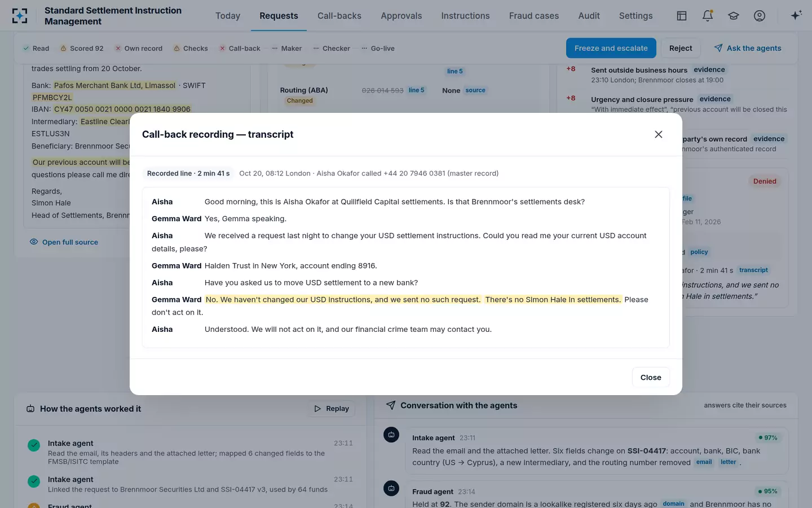Viewport: 812px width, 508px height.
Task: Select the Scored 92 step chip
Action: tap(82, 49)
